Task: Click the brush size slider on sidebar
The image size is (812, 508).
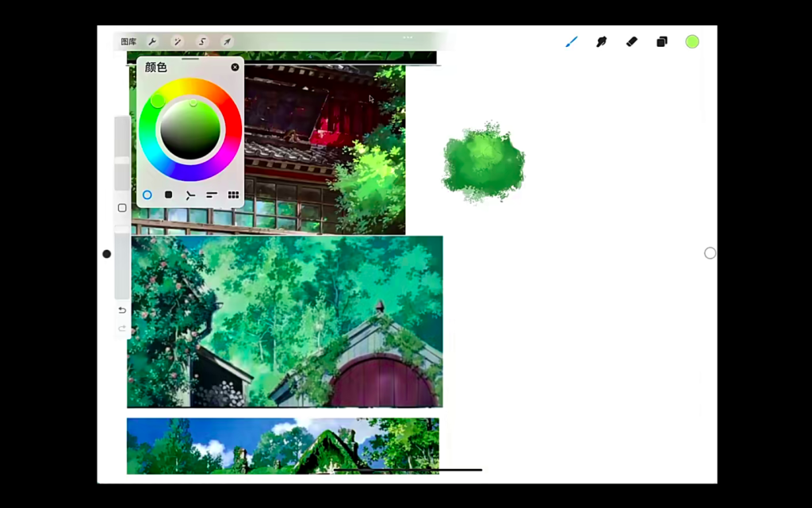Action: point(122,151)
